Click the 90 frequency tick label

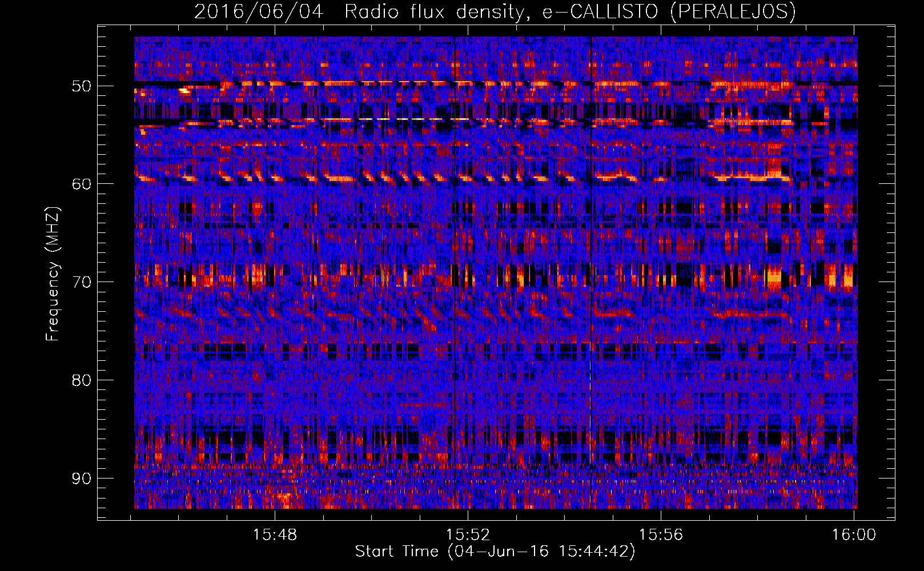coord(81,478)
